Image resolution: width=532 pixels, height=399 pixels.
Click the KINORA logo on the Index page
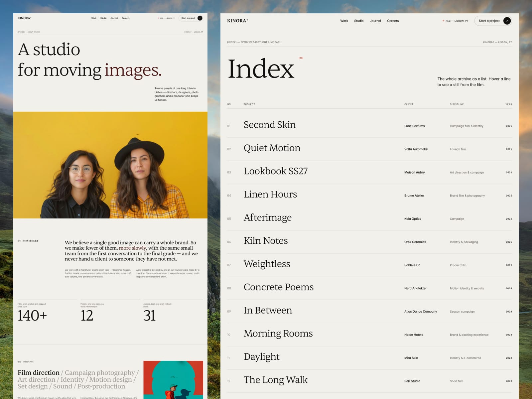tap(237, 21)
